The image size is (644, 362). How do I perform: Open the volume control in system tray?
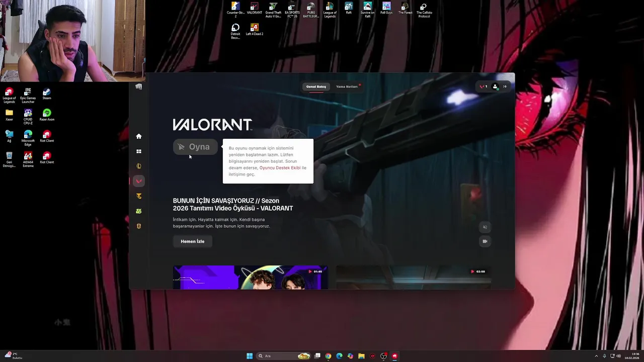pos(618,356)
